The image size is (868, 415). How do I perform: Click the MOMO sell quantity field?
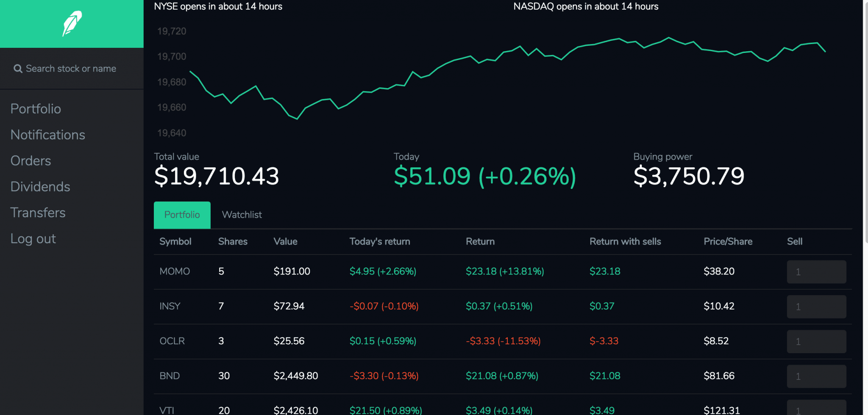[816, 272]
